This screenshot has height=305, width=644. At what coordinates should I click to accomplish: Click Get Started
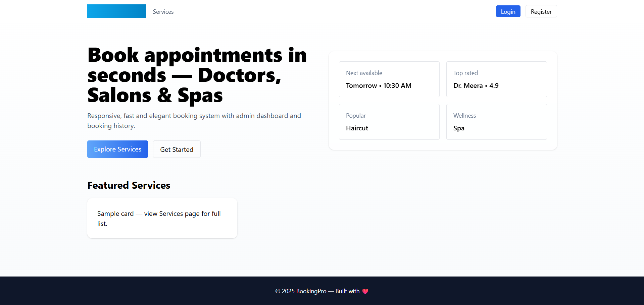pyautogui.click(x=177, y=149)
